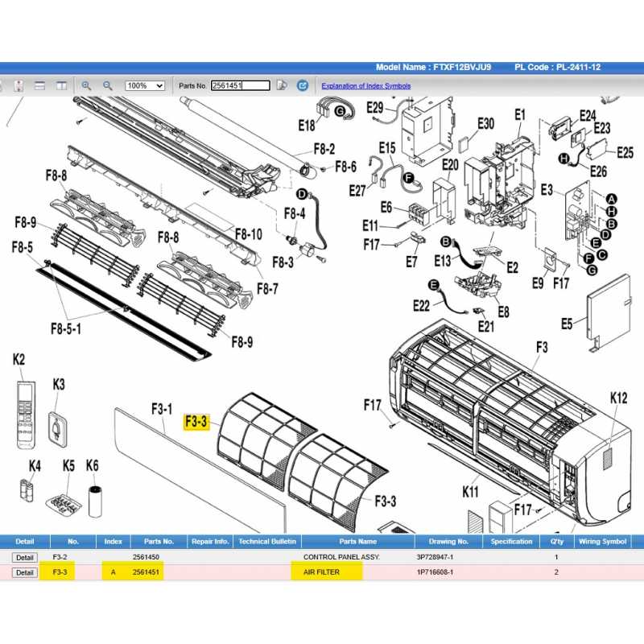This screenshot has height=644, width=644.
Task: Click the blue round refresh icon
Action: pyautogui.click(x=303, y=85)
